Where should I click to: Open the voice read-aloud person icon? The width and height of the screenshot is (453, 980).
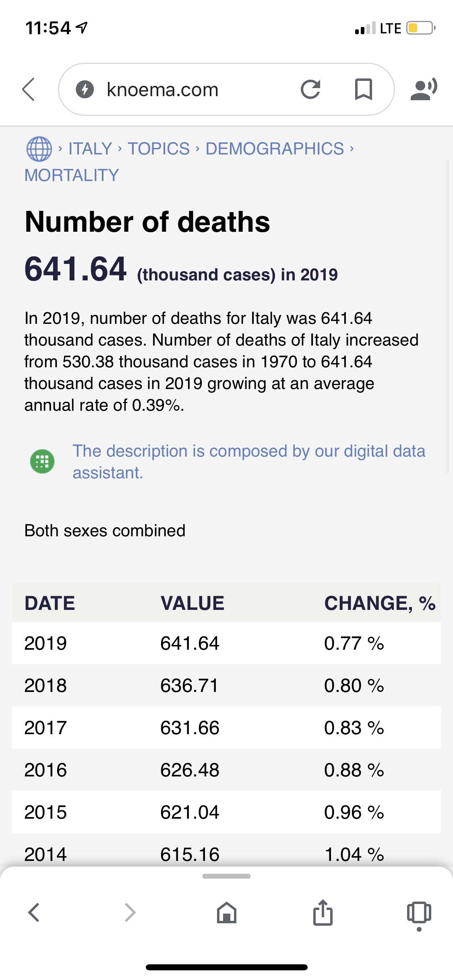click(x=424, y=89)
